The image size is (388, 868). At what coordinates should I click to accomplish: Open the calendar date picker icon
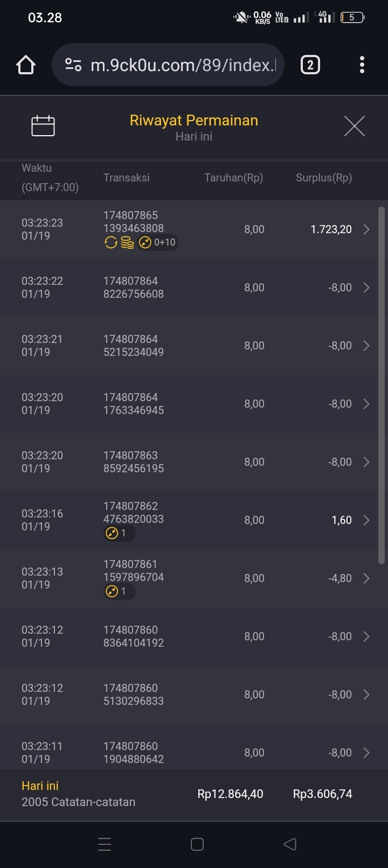tap(43, 126)
